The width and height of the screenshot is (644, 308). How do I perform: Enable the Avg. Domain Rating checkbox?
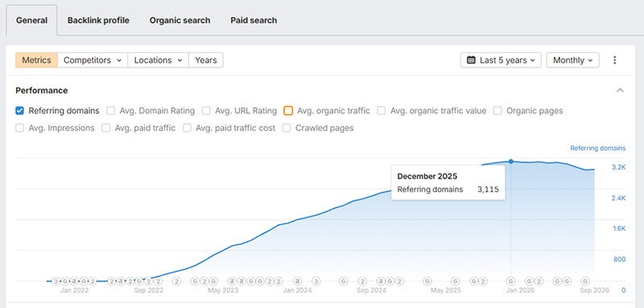point(111,111)
